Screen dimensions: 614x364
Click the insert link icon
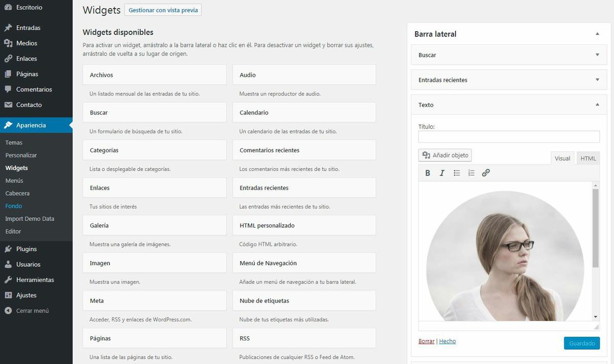coord(486,173)
